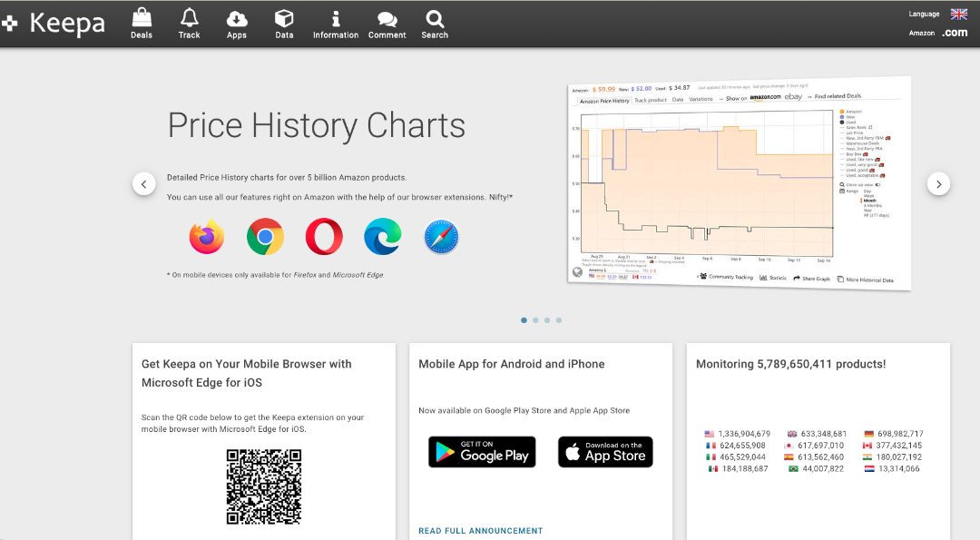
Task: Change Amazon locale from .com
Action: [955, 33]
